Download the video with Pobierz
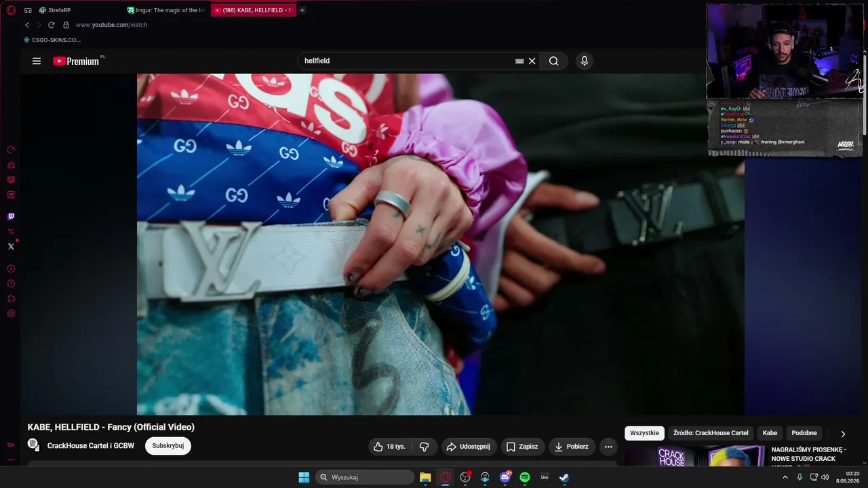Viewport: 868px width, 488px height. click(x=572, y=447)
